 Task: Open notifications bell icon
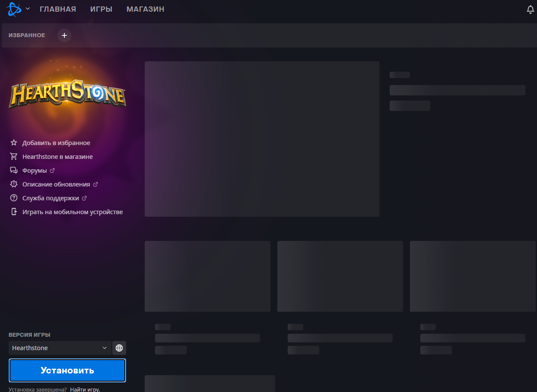pyautogui.click(x=531, y=9)
